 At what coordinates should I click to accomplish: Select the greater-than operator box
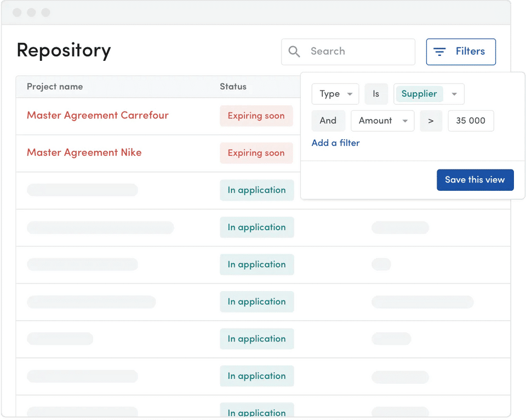click(431, 121)
